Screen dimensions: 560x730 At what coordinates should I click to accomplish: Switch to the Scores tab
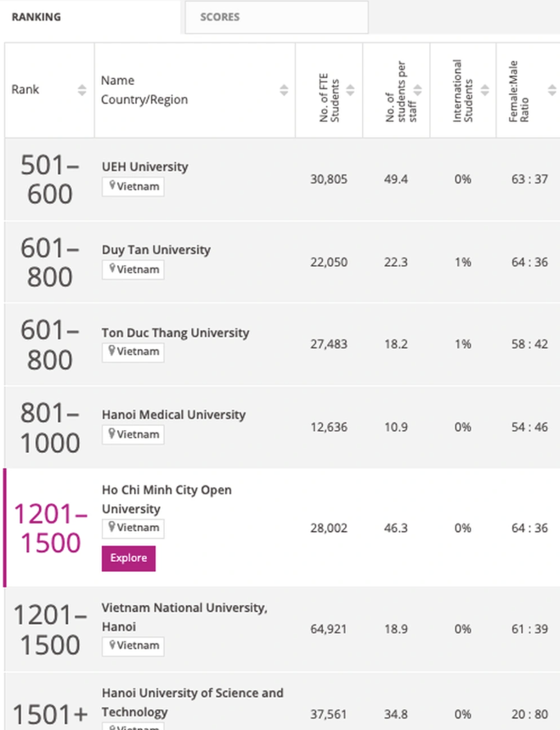tap(220, 17)
